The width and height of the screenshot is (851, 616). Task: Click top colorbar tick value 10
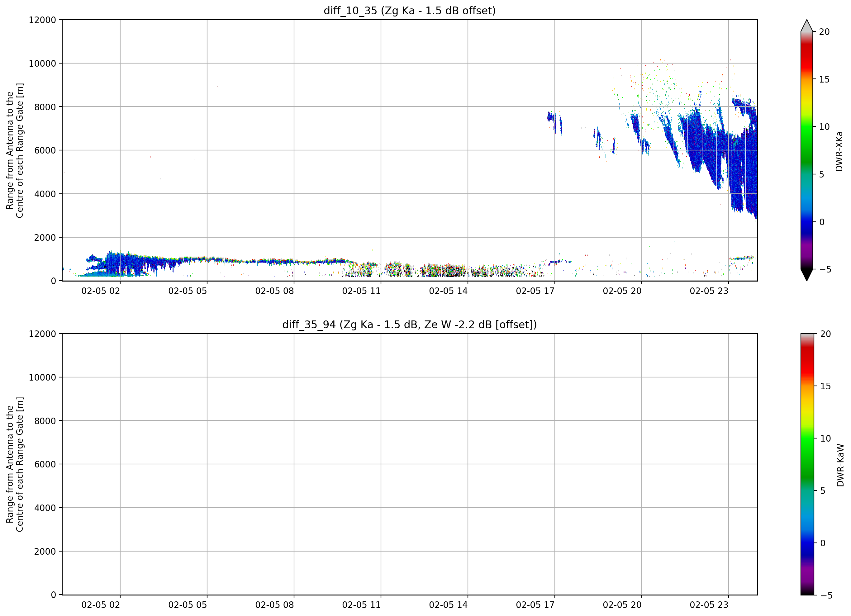pos(824,127)
